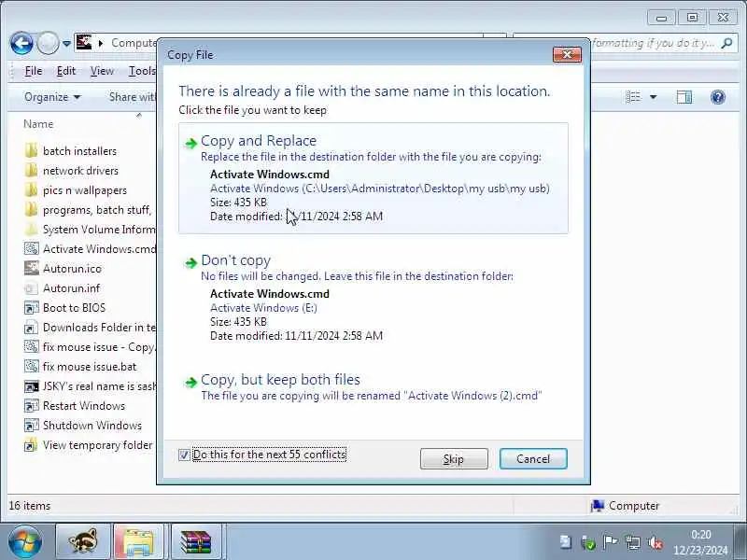Image resolution: width=747 pixels, height=560 pixels.
Task: Select the View temporary folder shortcut icon
Action: coord(31,445)
